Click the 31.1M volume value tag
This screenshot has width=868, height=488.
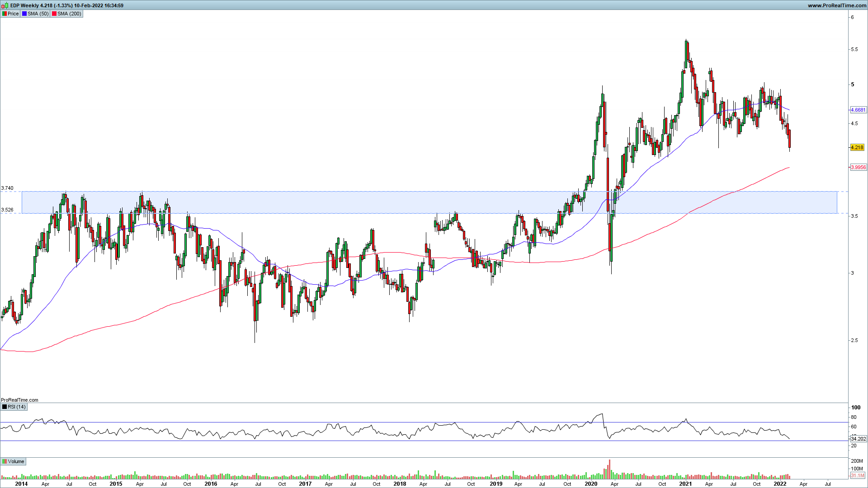(857, 475)
